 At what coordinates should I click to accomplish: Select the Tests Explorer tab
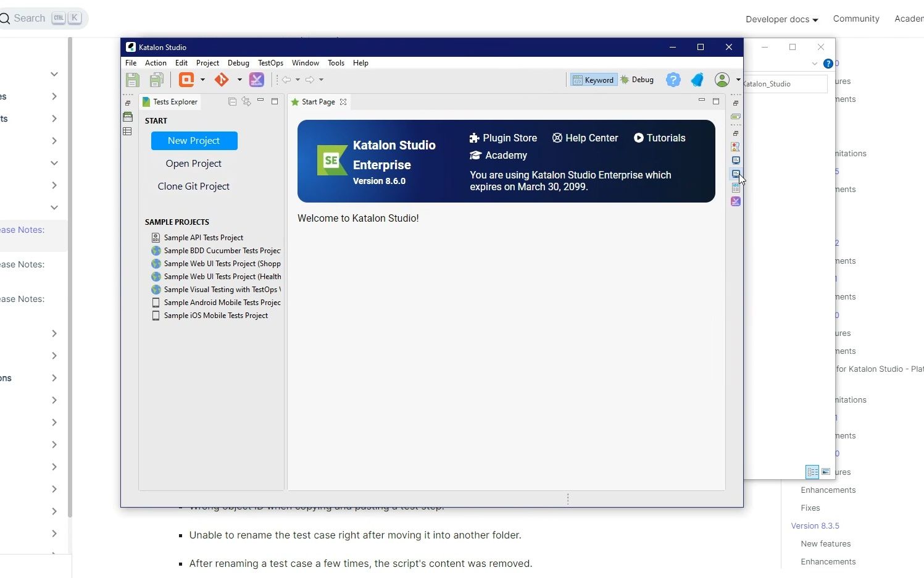(170, 102)
